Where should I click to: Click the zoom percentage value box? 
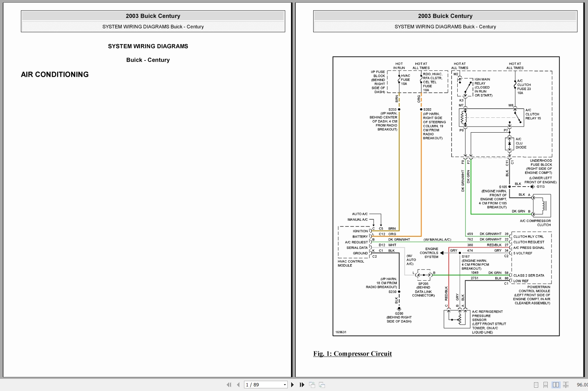(582, 385)
